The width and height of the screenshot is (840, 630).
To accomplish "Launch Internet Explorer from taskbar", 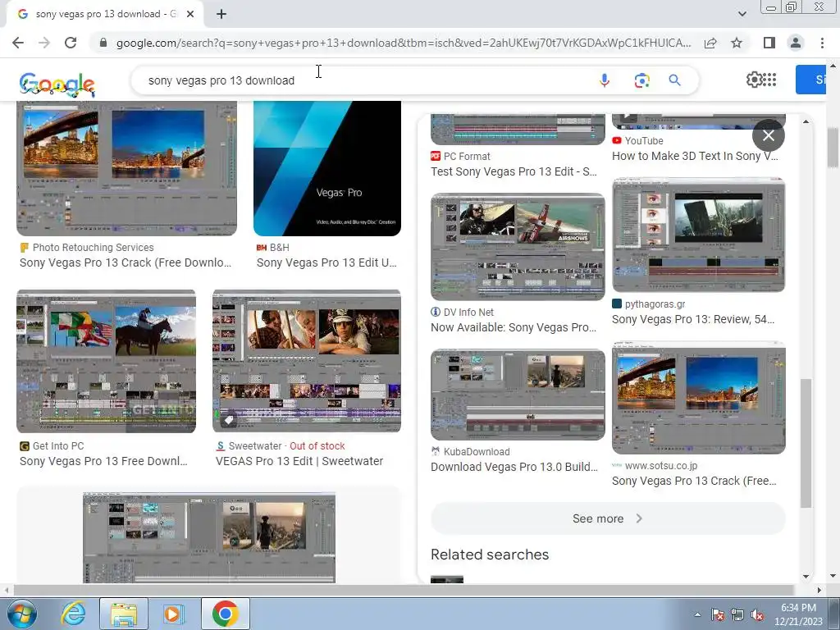I will click(x=73, y=614).
